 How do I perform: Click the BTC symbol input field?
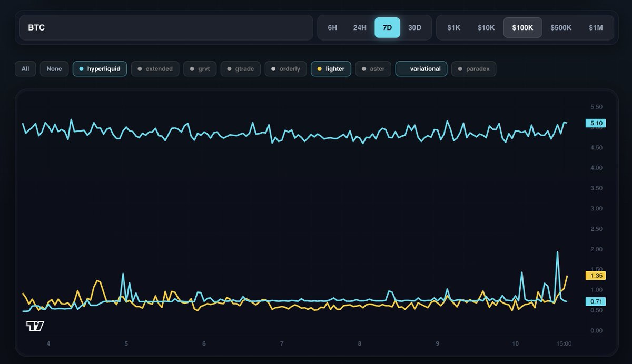[166, 27]
